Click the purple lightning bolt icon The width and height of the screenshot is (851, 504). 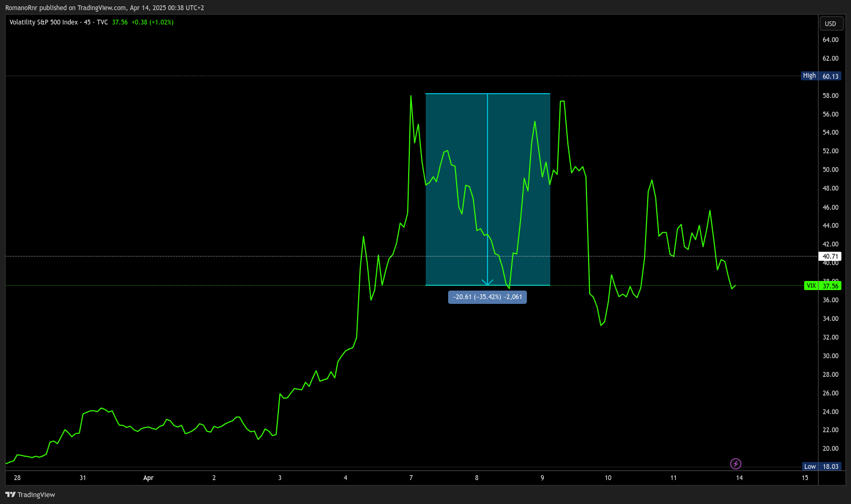[x=736, y=464]
